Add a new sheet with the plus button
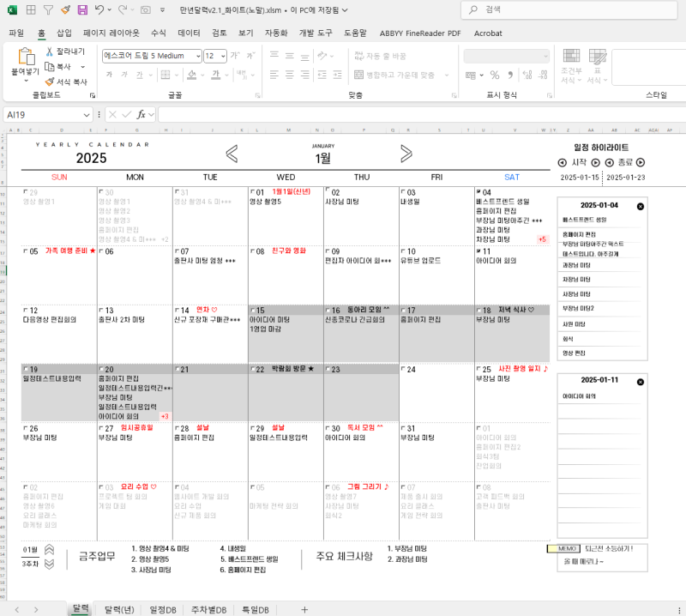Image resolution: width=686 pixels, height=616 pixels. pyautogui.click(x=304, y=609)
